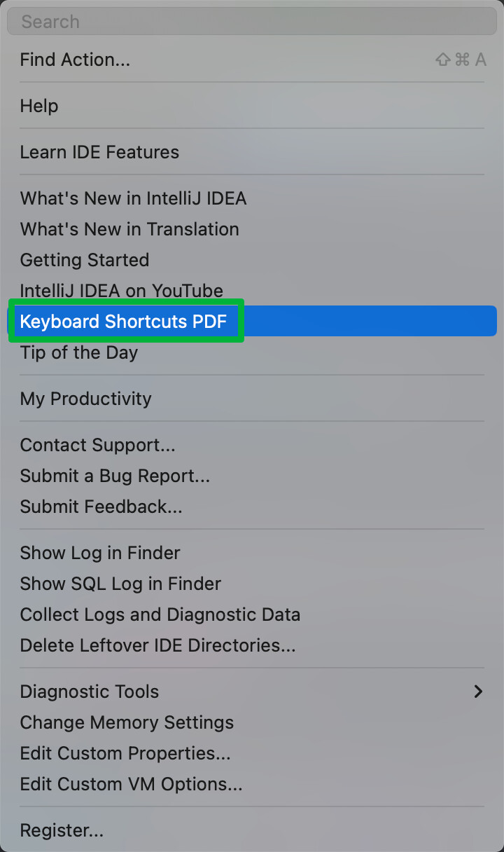Show Tip of the Day
Viewport: 504px width, 852px height.
252,352
